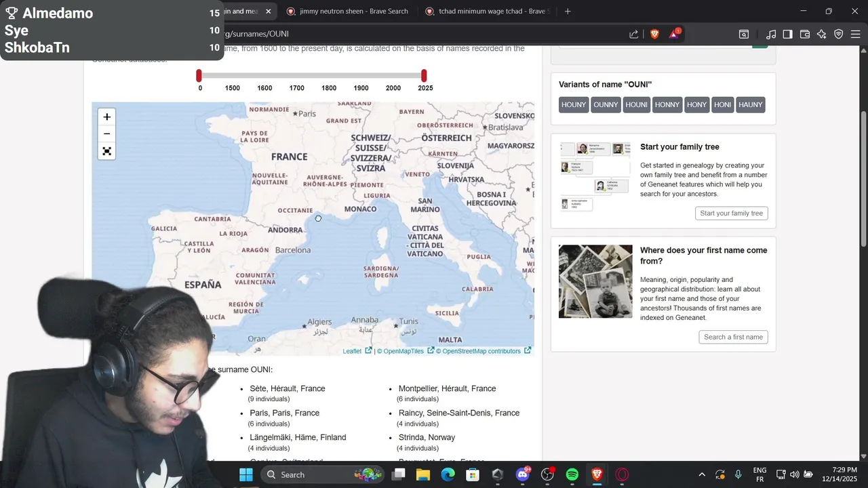This screenshot has width=868, height=488.
Task: Click the Montpellier, Hérault, France entry
Action: pos(447,388)
